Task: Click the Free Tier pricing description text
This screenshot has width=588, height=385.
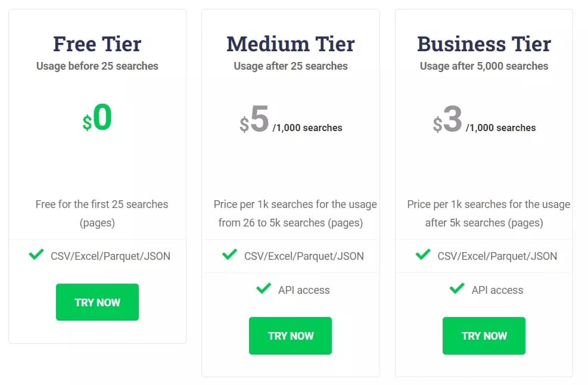Action: point(101,213)
